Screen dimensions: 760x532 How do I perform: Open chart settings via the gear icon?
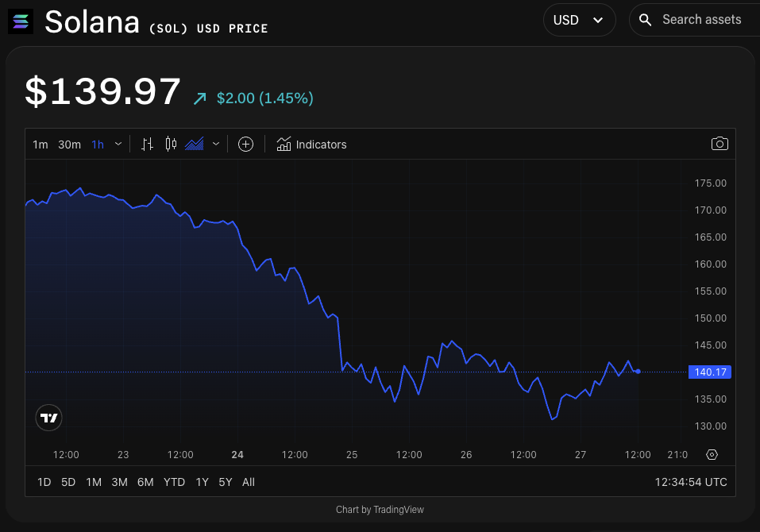click(712, 454)
